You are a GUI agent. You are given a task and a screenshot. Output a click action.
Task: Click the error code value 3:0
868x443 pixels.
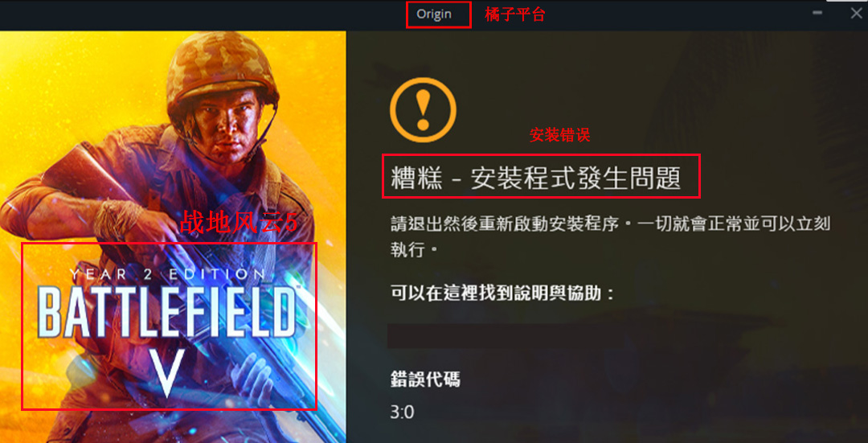tap(403, 412)
